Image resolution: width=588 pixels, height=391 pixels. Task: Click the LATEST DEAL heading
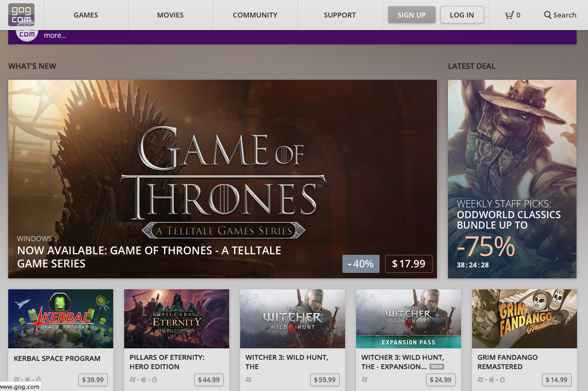click(x=471, y=66)
